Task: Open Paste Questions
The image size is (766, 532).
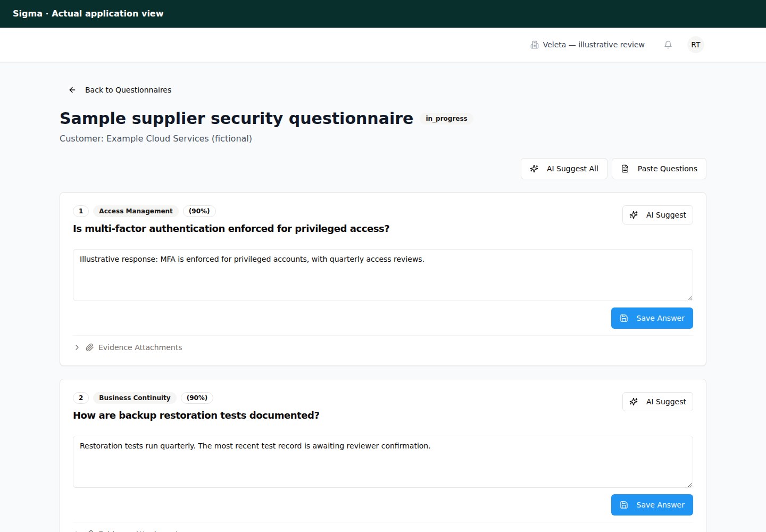Action: pyautogui.click(x=659, y=169)
